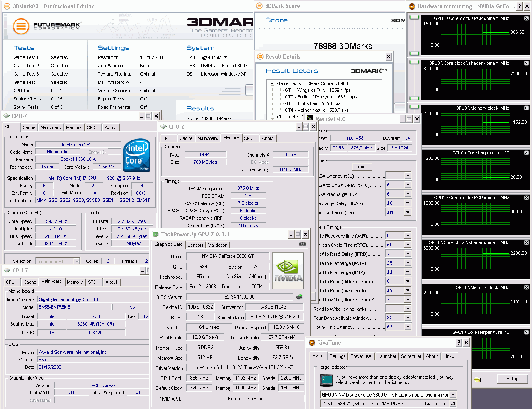This screenshot has width=532, height=409.
Task: Click the Gigabyte Technology Co., Ltd. manufacturer field
Action: [x=93, y=299]
